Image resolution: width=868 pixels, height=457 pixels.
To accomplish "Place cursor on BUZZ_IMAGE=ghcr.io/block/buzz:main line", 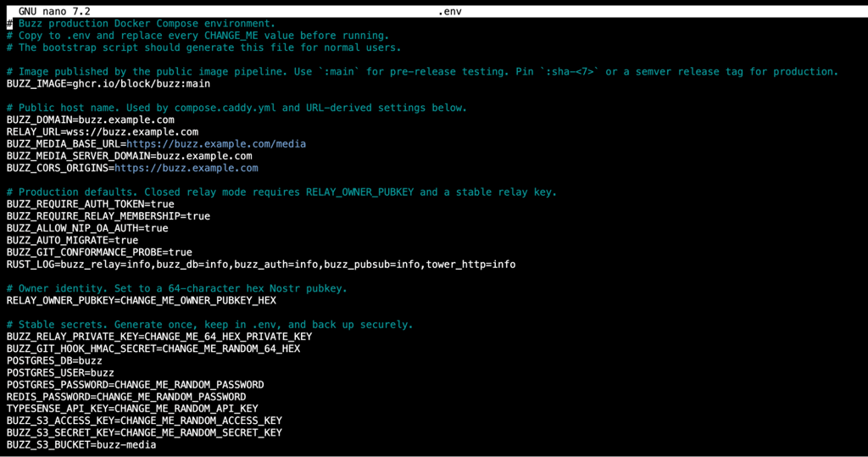I will click(108, 84).
